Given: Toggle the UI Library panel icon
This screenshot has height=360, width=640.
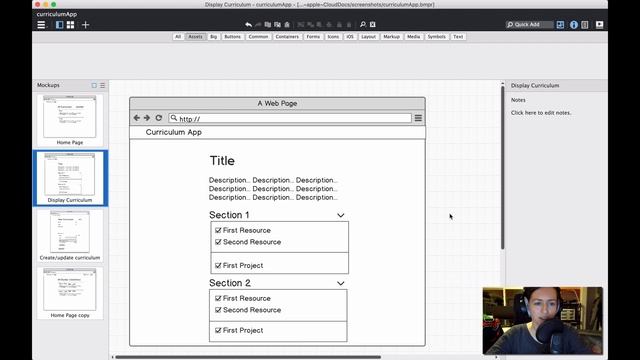Looking at the screenshot, I should point(560,24).
